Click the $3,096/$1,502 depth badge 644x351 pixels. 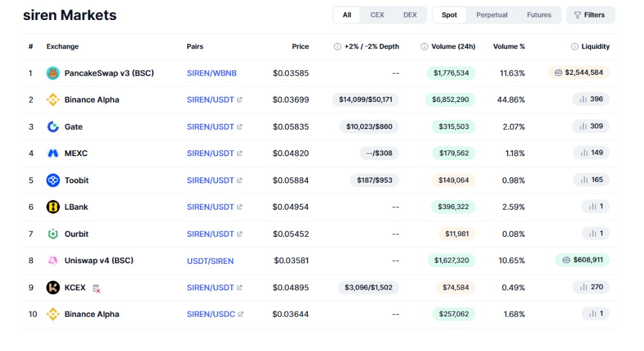coord(368,287)
